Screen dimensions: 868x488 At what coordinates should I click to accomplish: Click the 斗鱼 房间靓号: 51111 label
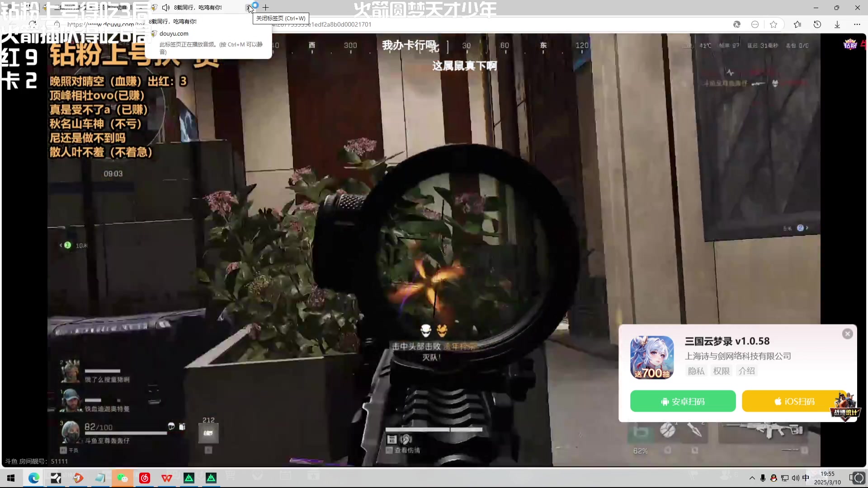coord(36,461)
